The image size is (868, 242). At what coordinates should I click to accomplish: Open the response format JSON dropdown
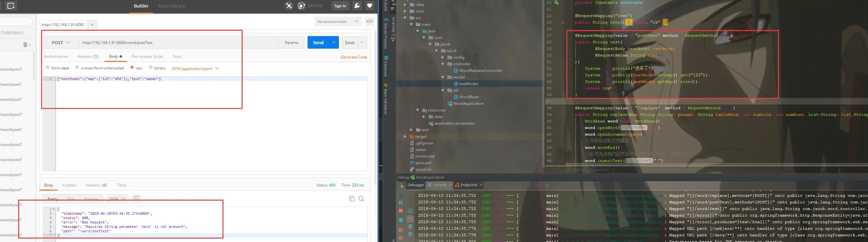point(117,198)
